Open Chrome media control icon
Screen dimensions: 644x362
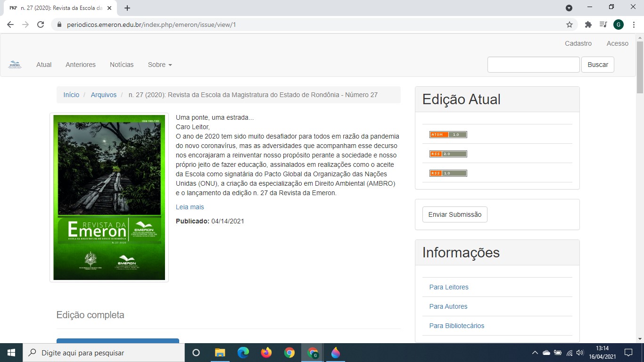pos(603,25)
